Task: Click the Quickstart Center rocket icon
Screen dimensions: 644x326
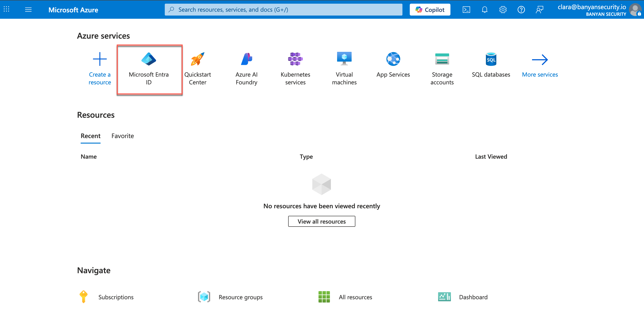Action: pos(197,59)
